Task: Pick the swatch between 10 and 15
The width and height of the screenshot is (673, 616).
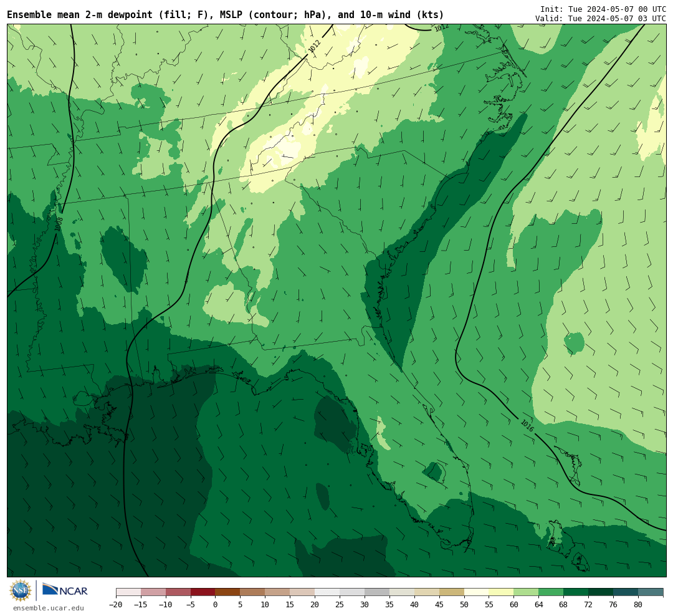Action: coord(278,592)
